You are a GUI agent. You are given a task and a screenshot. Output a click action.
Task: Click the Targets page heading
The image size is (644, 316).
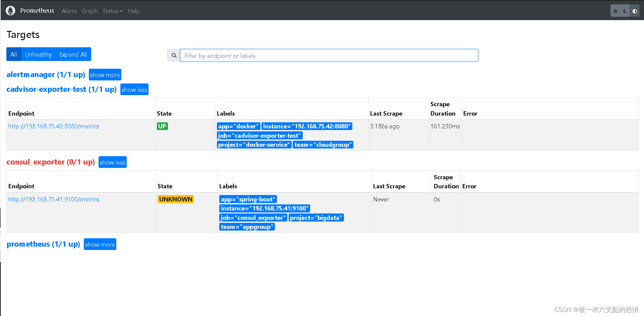pos(23,35)
